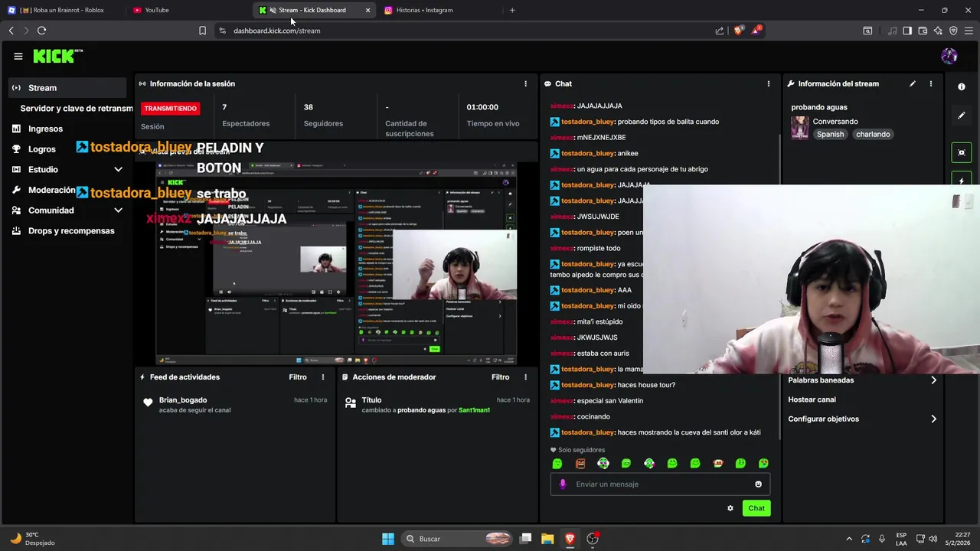Viewport: 980px width, 551px height.
Task: Open chat settings gear beside the Chat button
Action: point(730,508)
